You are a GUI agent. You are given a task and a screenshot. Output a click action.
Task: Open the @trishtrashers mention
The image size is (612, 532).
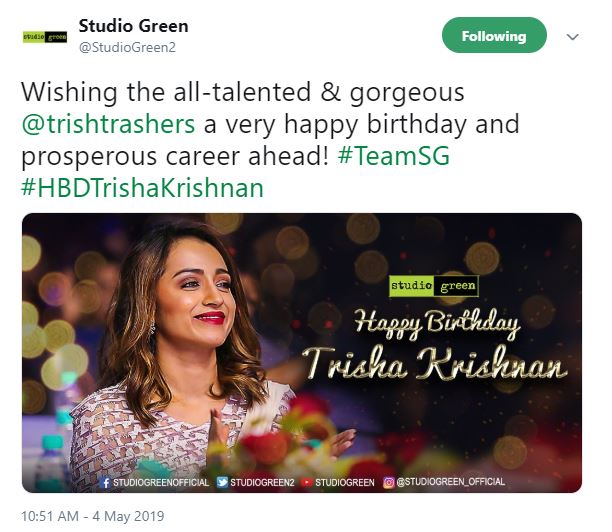click(x=108, y=124)
